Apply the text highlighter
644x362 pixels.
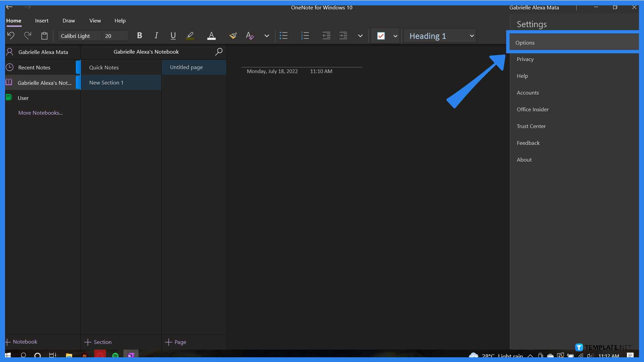point(190,36)
